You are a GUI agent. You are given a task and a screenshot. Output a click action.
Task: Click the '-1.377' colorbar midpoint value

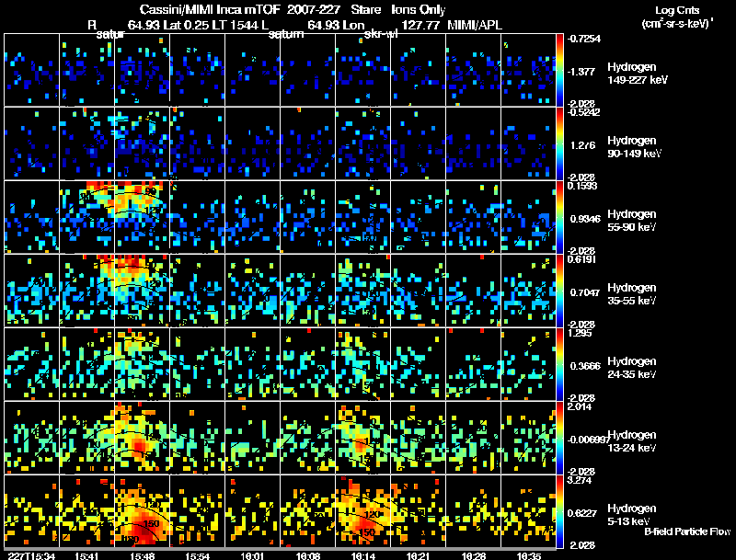point(581,72)
